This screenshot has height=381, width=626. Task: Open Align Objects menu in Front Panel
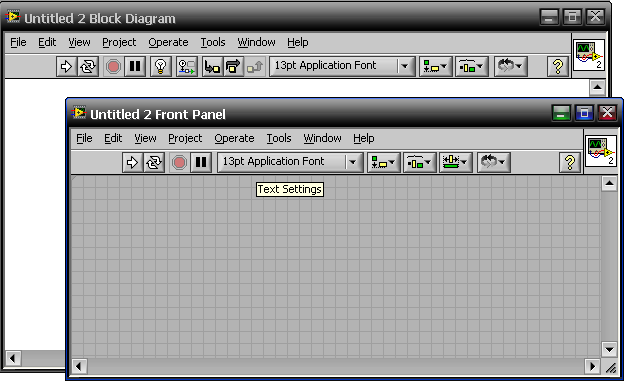click(383, 163)
